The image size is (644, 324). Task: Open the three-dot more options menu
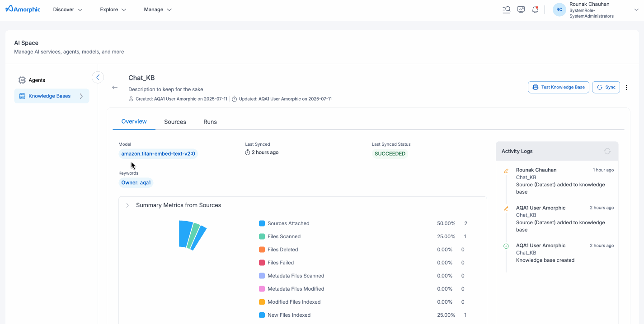pyautogui.click(x=626, y=88)
